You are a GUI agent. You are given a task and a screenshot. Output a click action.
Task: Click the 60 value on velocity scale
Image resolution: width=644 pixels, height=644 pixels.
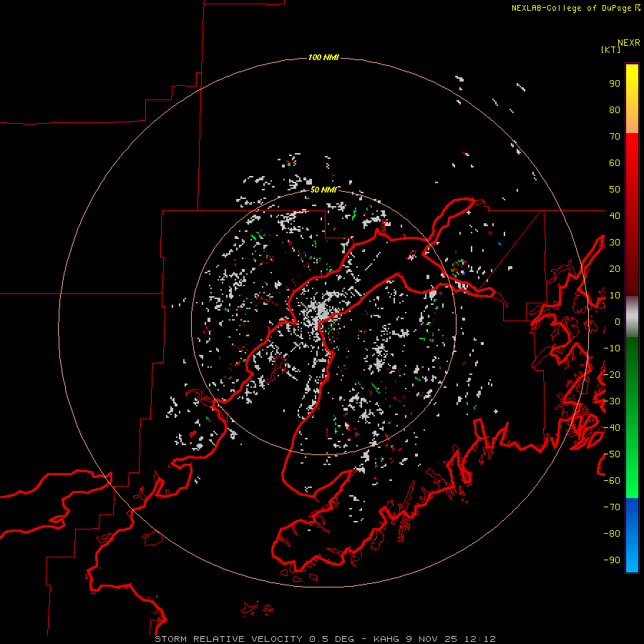tap(615, 163)
